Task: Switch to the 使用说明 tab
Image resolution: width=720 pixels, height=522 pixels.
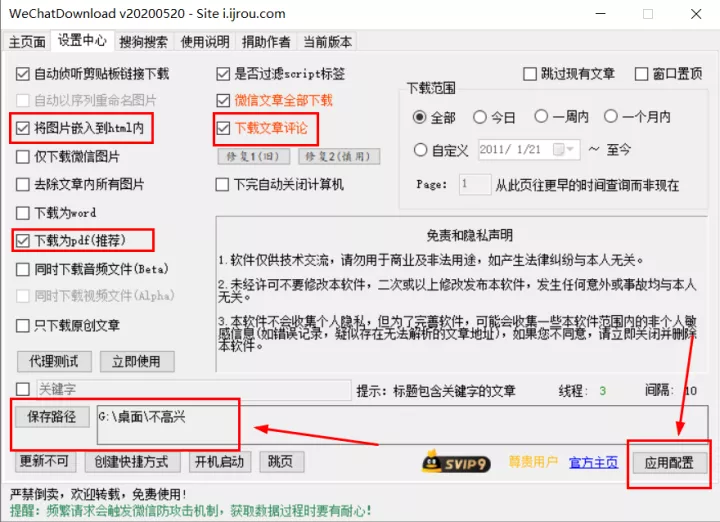Action: [205, 42]
